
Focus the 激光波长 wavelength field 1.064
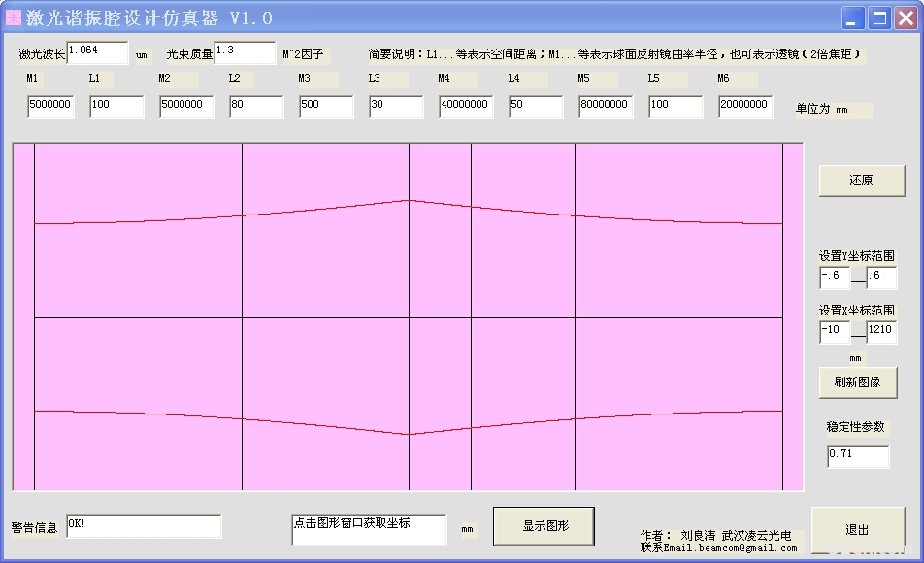(97, 52)
